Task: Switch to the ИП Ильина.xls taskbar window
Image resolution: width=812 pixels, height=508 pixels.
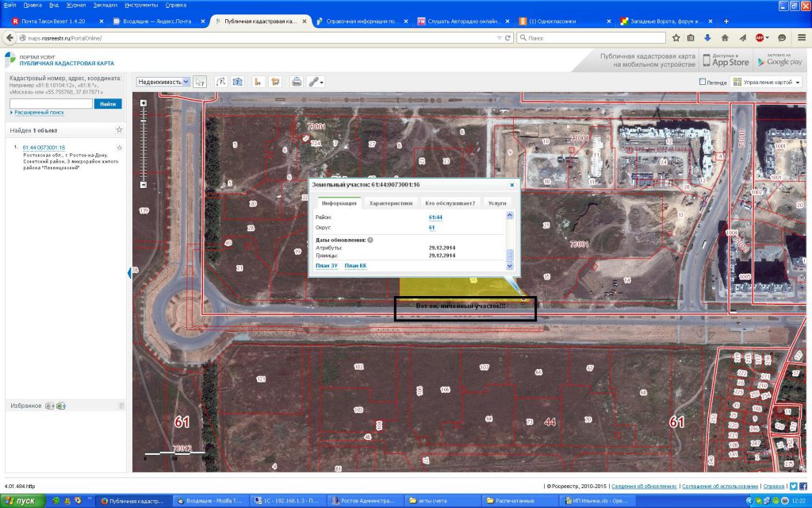Action: coord(598,501)
